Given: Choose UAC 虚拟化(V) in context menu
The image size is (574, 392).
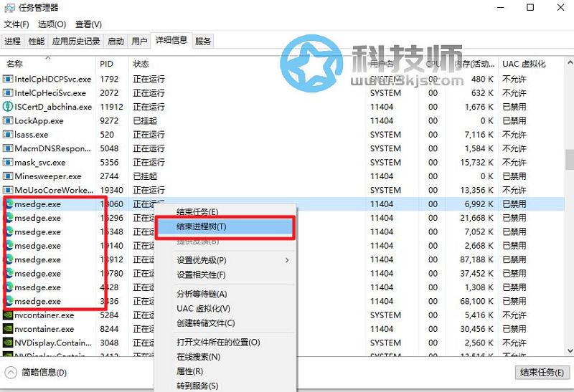Looking at the screenshot, I should (x=204, y=309).
